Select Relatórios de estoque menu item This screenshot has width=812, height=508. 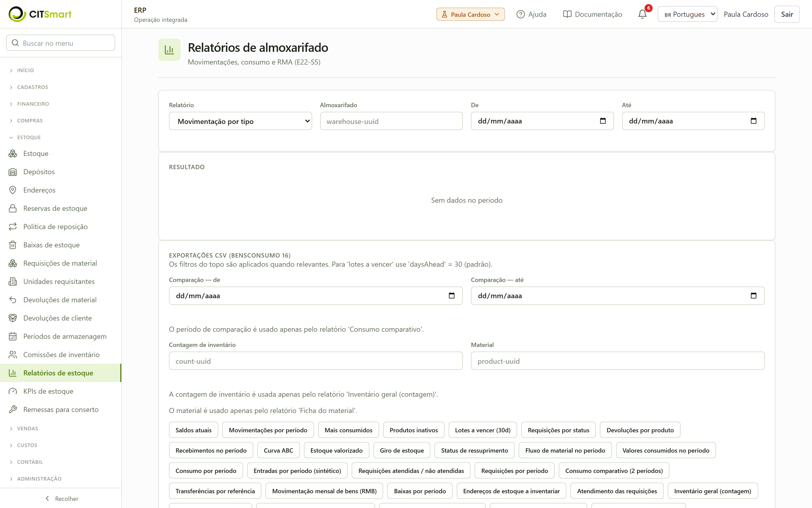click(61, 373)
